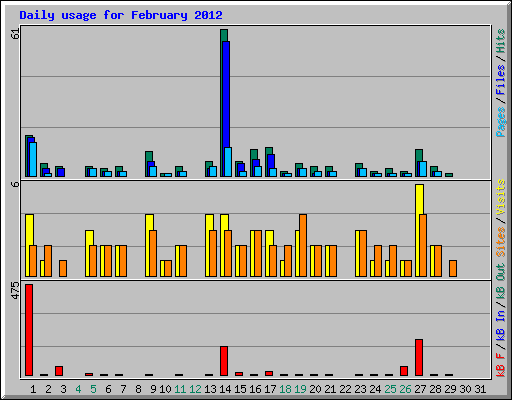
Task: Click the small red kB bar on day 26
Action: [404, 371]
